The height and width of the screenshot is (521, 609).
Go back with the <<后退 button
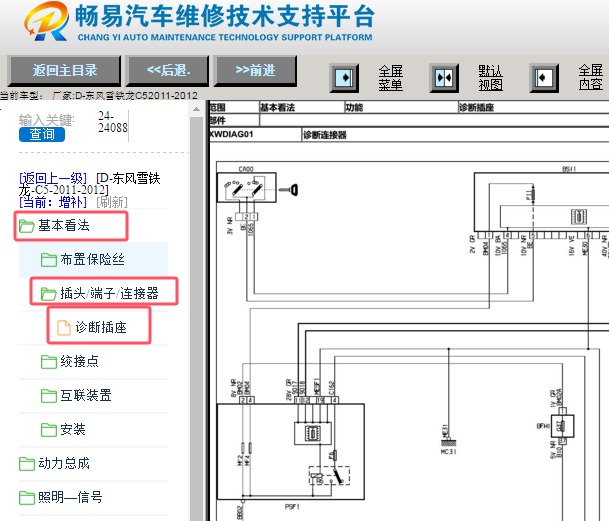(x=168, y=70)
